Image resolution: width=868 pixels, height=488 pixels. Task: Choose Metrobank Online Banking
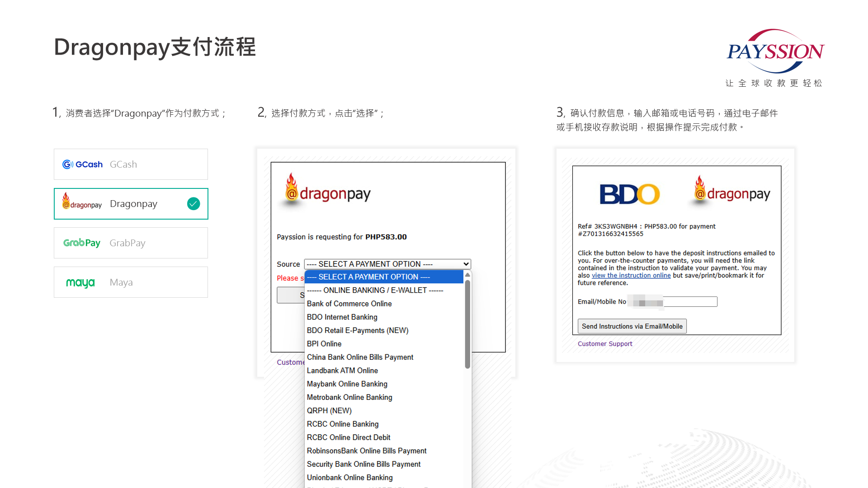click(x=384, y=397)
